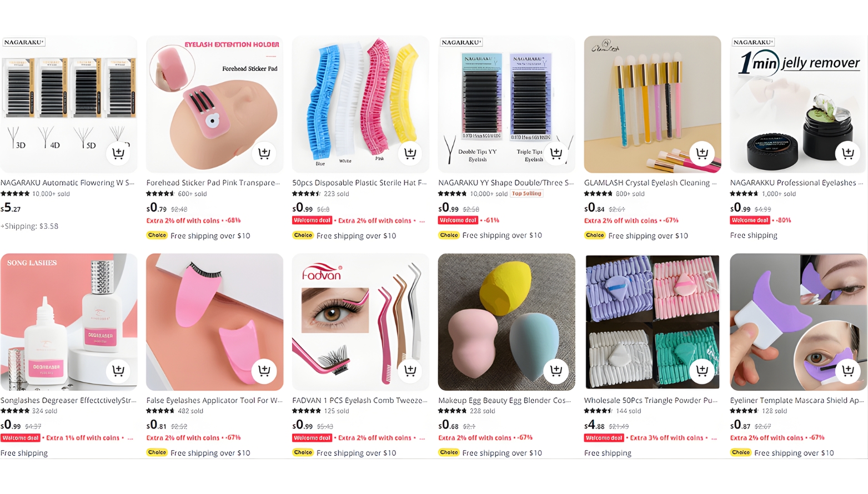Viewport: 868px width, 494px height.
Task: Open the Songlashes Welcome deal badge
Action: coord(20,438)
